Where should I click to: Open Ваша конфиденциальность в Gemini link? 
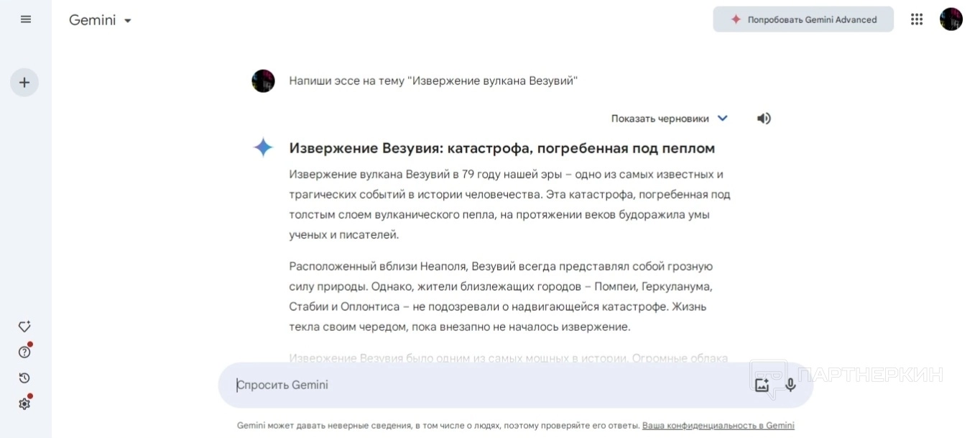718,425
